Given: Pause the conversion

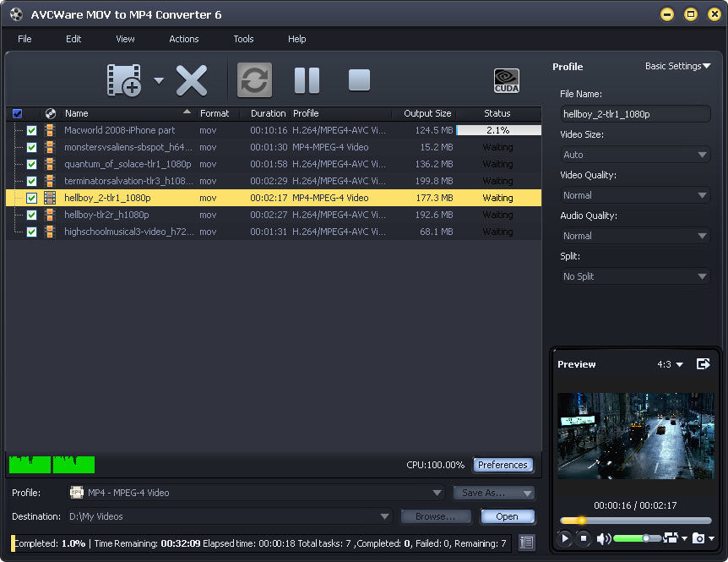Looking at the screenshot, I should tap(307, 80).
